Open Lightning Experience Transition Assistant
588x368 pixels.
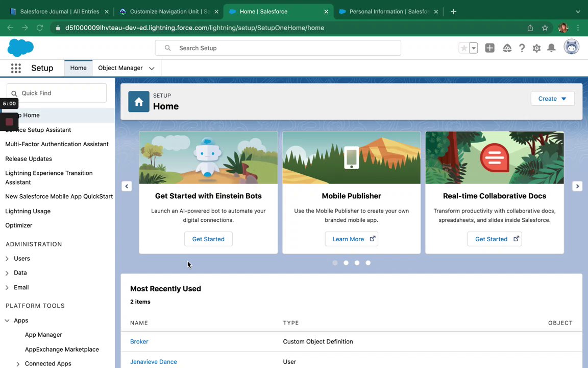coord(49,178)
